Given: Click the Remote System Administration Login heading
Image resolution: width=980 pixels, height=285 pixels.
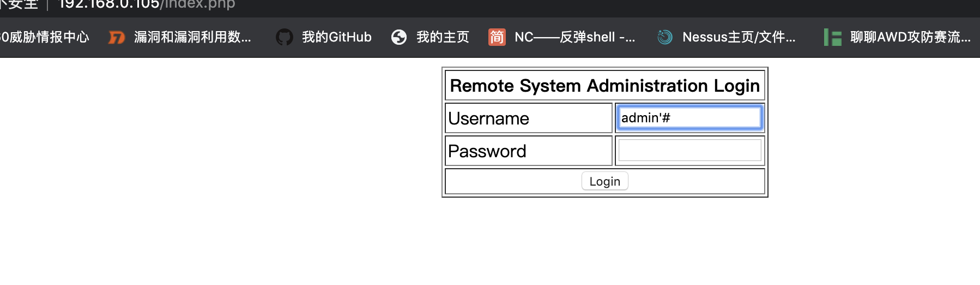Looking at the screenshot, I should (x=604, y=86).
